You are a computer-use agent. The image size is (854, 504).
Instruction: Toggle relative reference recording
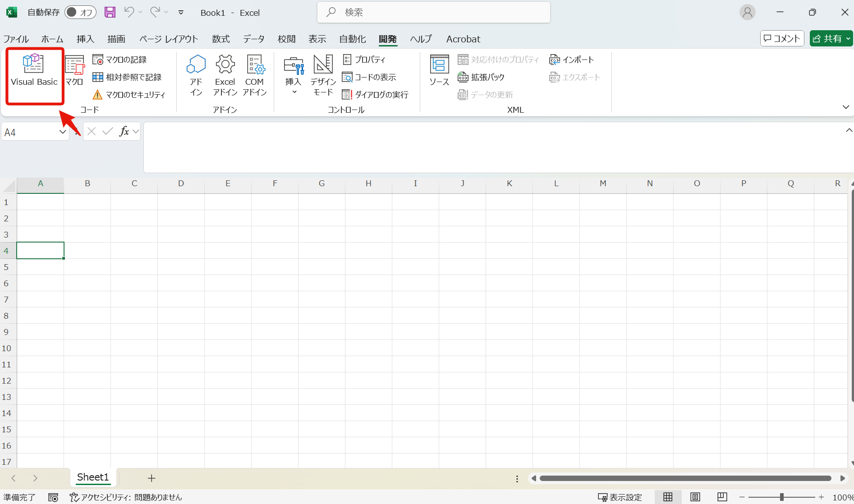tap(127, 77)
